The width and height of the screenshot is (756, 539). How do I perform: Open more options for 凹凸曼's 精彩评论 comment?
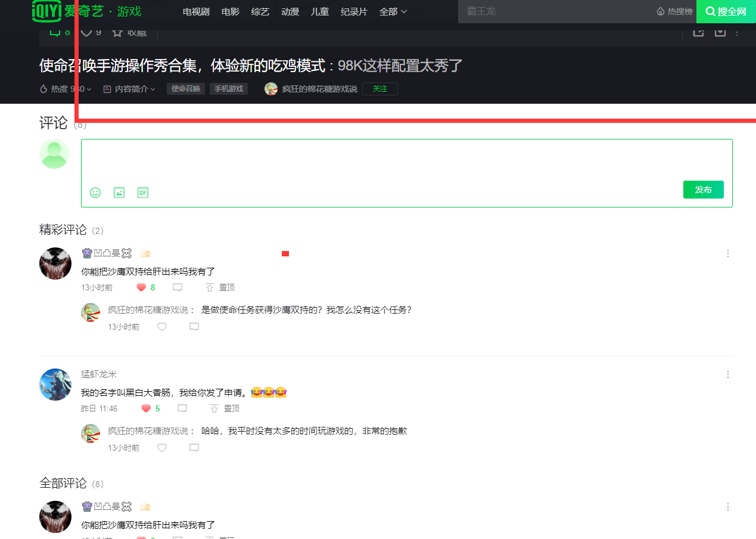click(x=728, y=253)
